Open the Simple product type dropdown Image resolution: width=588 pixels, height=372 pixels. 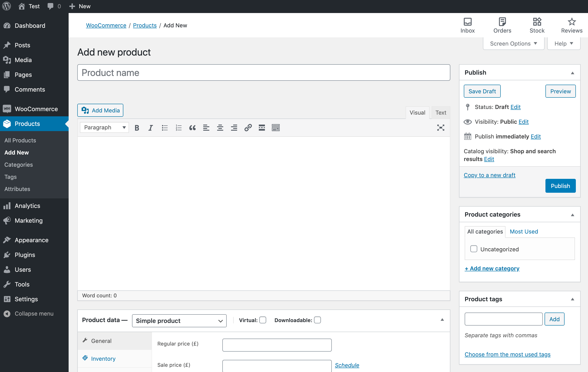[180, 320]
